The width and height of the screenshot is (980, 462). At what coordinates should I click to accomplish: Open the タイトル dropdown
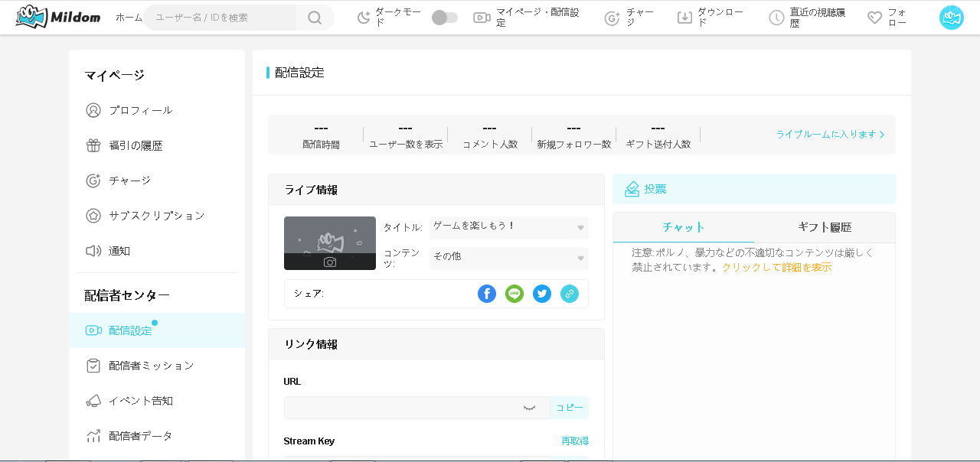click(x=509, y=227)
